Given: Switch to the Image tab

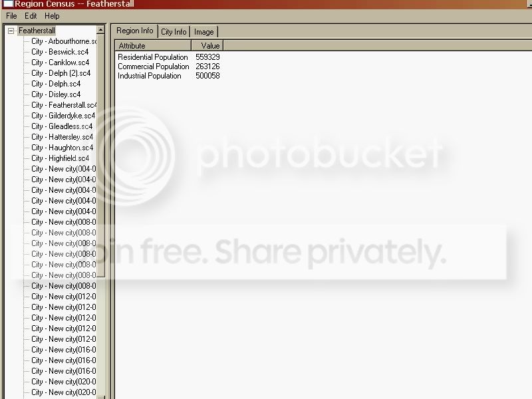Looking at the screenshot, I should pyautogui.click(x=203, y=32).
